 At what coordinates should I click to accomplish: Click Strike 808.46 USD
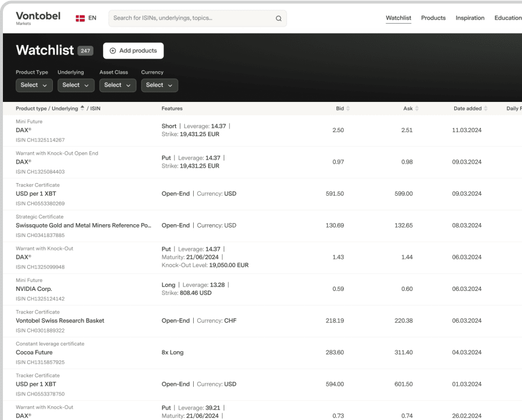(x=186, y=293)
